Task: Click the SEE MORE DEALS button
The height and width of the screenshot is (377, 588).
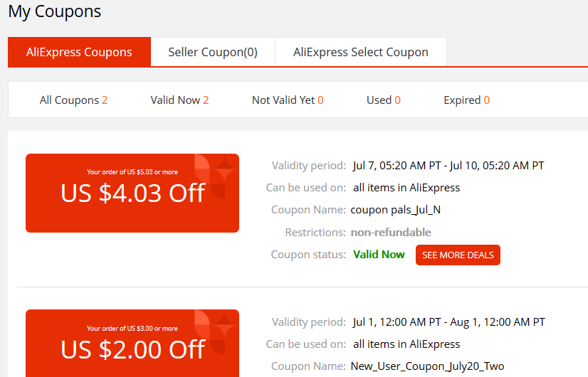Action: tap(458, 255)
